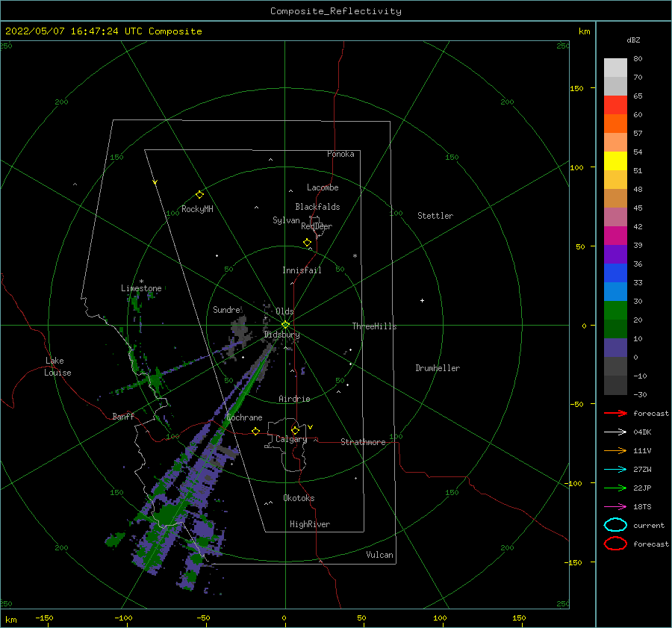
Task: Click the Stettler city label
Action: point(435,216)
